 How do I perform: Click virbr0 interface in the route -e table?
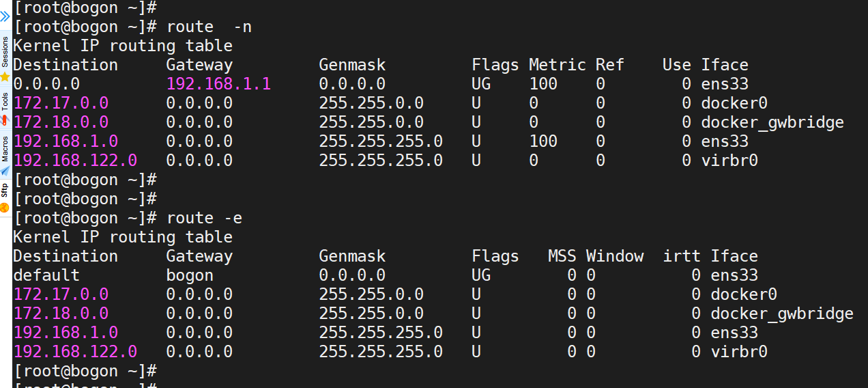coord(739,352)
